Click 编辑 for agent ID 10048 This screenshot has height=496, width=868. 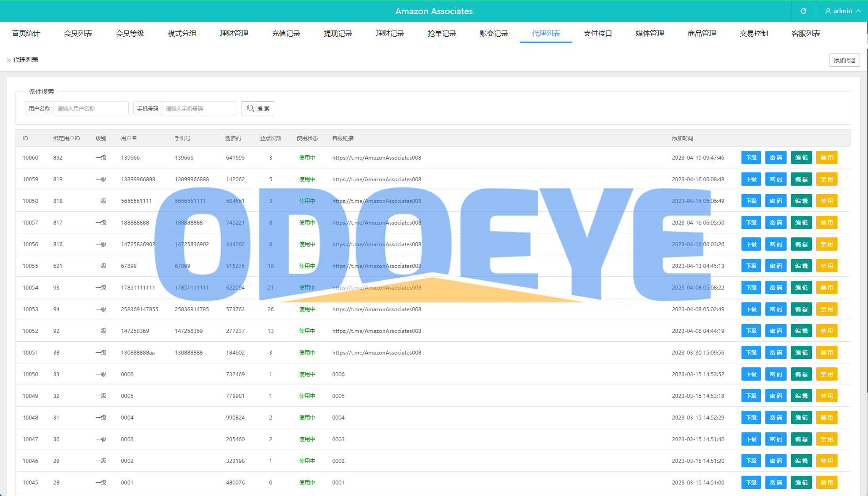click(801, 418)
